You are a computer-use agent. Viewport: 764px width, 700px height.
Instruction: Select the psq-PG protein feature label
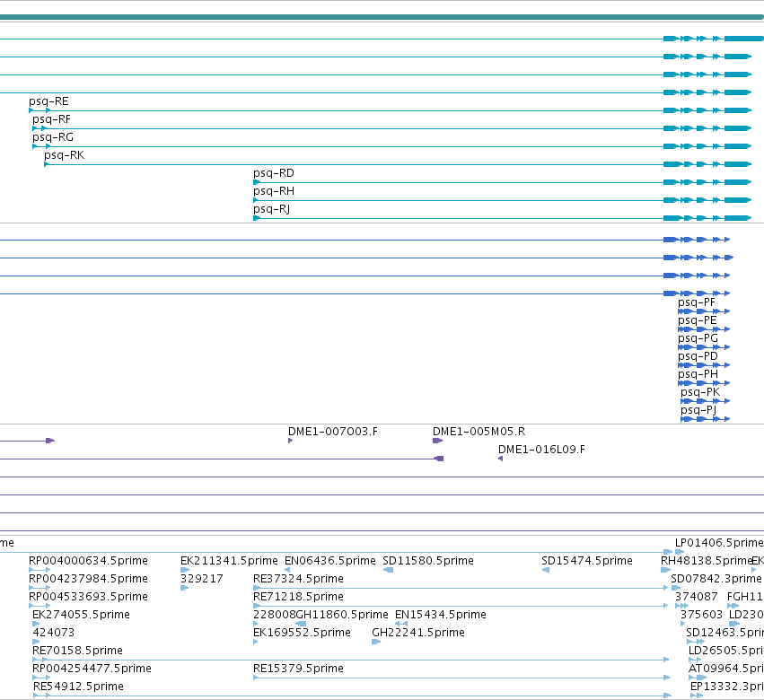point(698,338)
